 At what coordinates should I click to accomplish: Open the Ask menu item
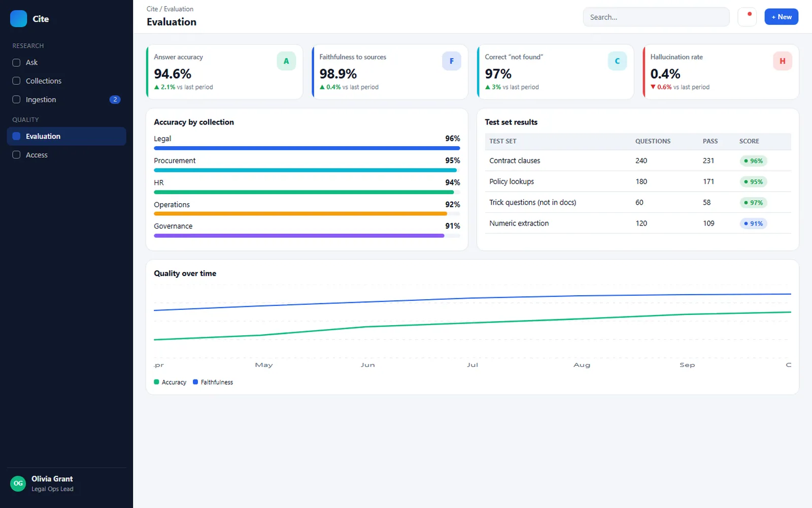pyautogui.click(x=66, y=62)
